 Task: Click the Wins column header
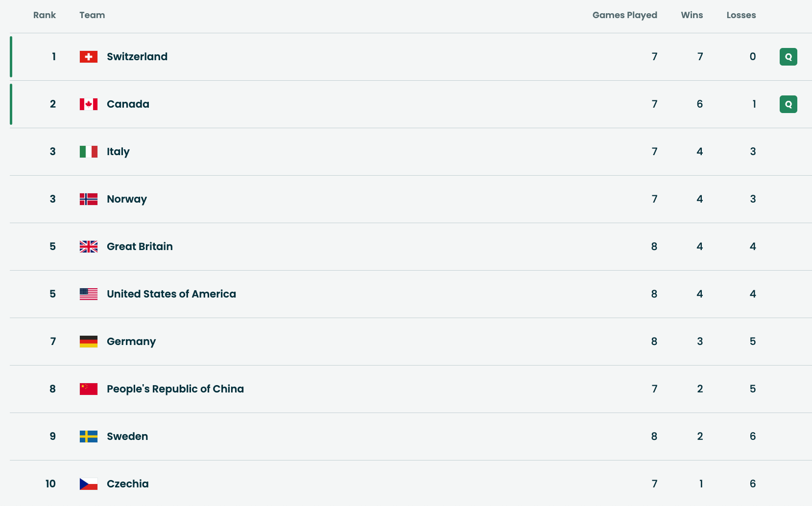click(x=692, y=15)
